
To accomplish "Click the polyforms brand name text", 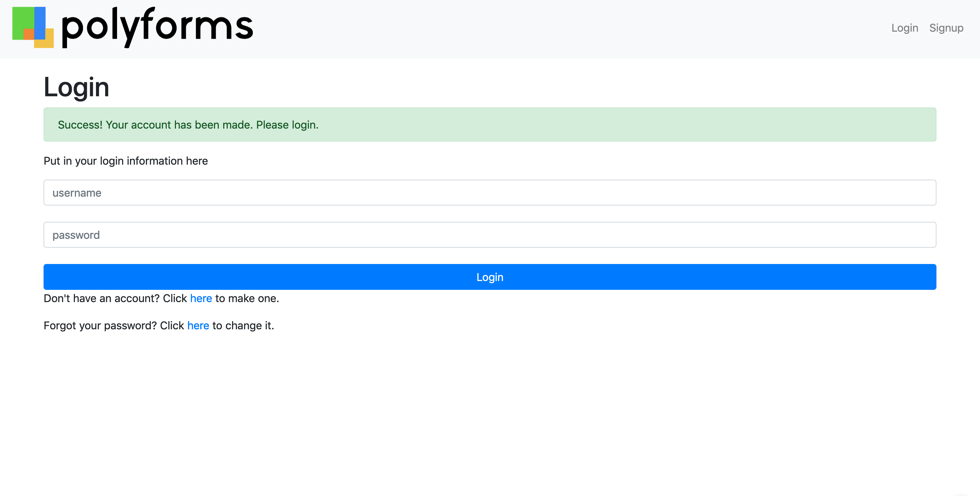I will [x=157, y=28].
